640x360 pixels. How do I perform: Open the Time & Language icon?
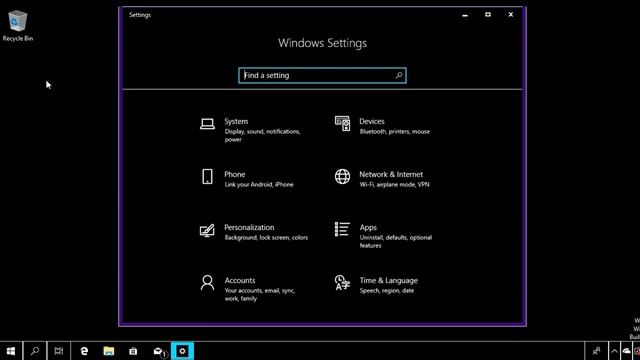[342, 282]
